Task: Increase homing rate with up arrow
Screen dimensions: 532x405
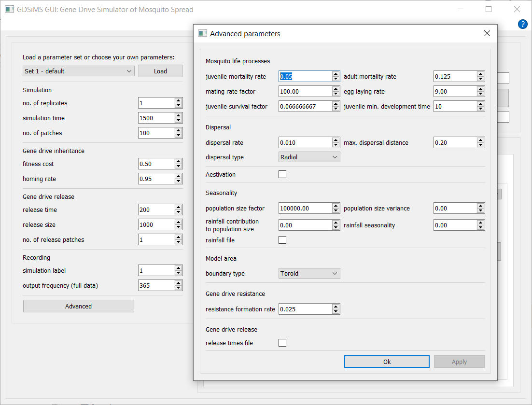Action: tap(179, 176)
